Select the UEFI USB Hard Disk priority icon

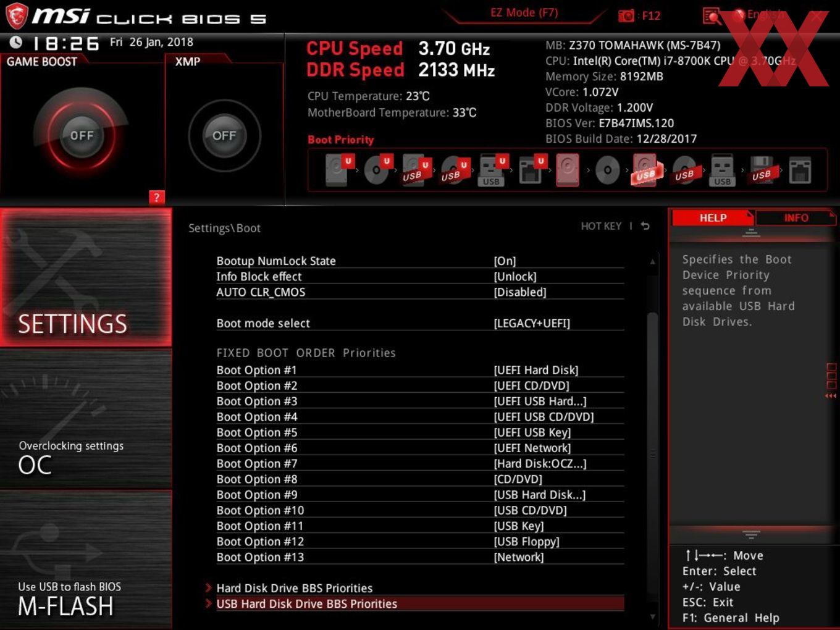[416, 169]
